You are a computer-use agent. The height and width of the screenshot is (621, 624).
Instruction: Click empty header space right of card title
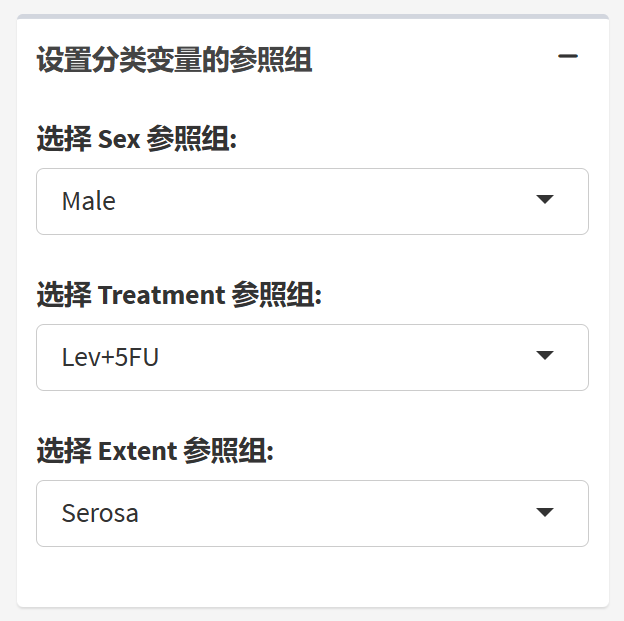pos(430,60)
